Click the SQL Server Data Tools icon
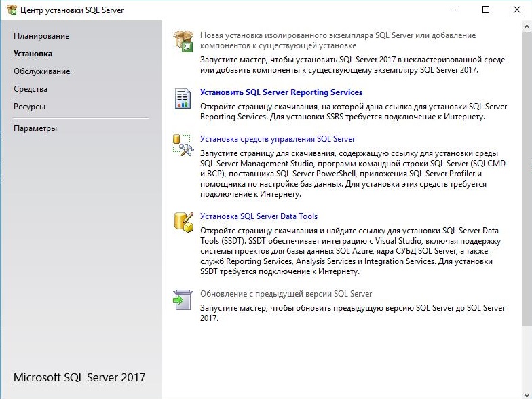This screenshot has height=399, width=532. click(183, 223)
